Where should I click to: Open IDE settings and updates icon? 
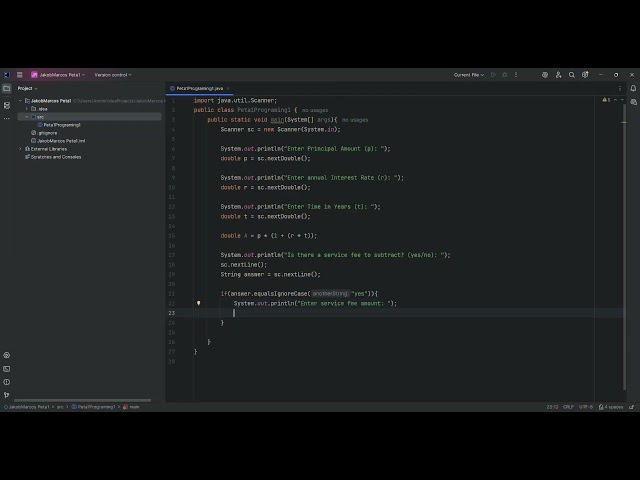pos(585,75)
